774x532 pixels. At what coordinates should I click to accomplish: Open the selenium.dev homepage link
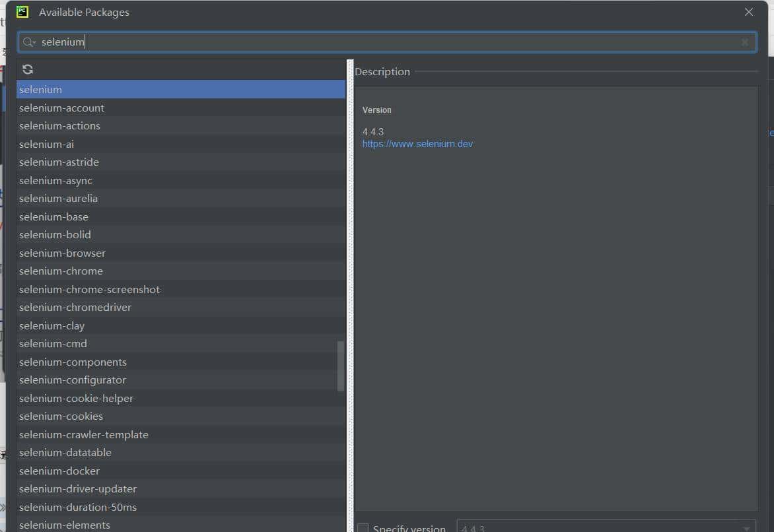pyautogui.click(x=417, y=144)
